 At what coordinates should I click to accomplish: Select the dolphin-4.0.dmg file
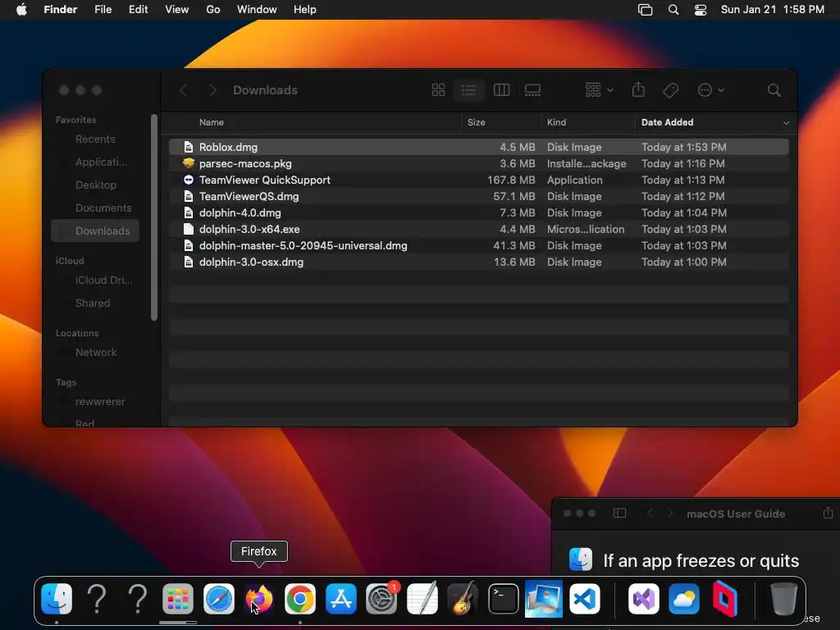pos(478,212)
